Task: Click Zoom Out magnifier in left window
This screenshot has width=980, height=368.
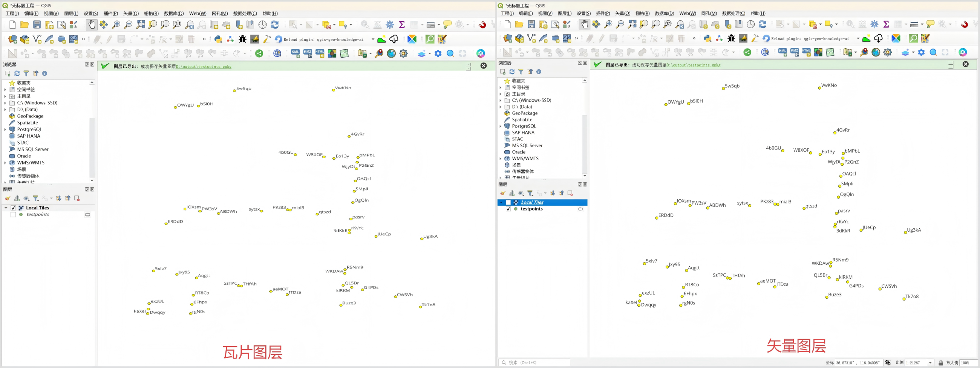Action: point(128,25)
